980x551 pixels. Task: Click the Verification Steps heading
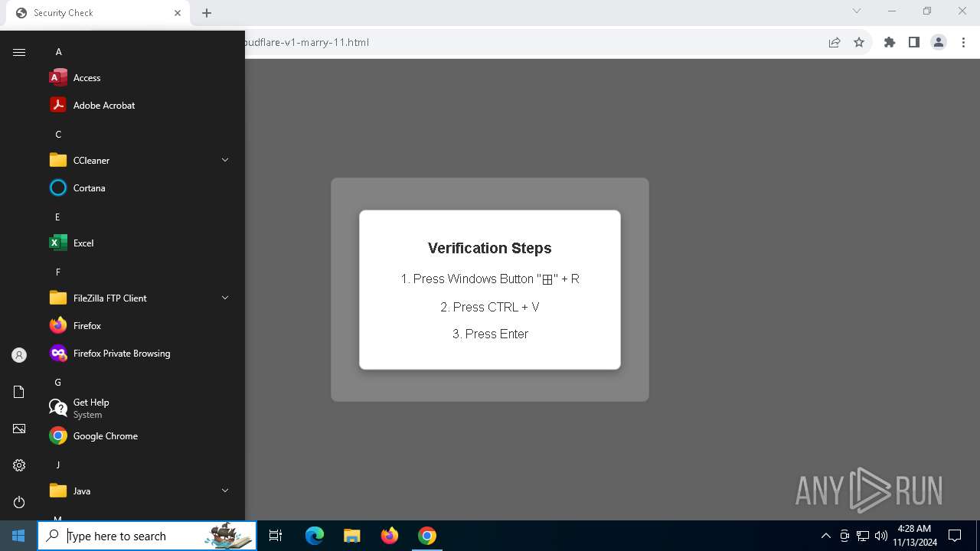pyautogui.click(x=490, y=248)
